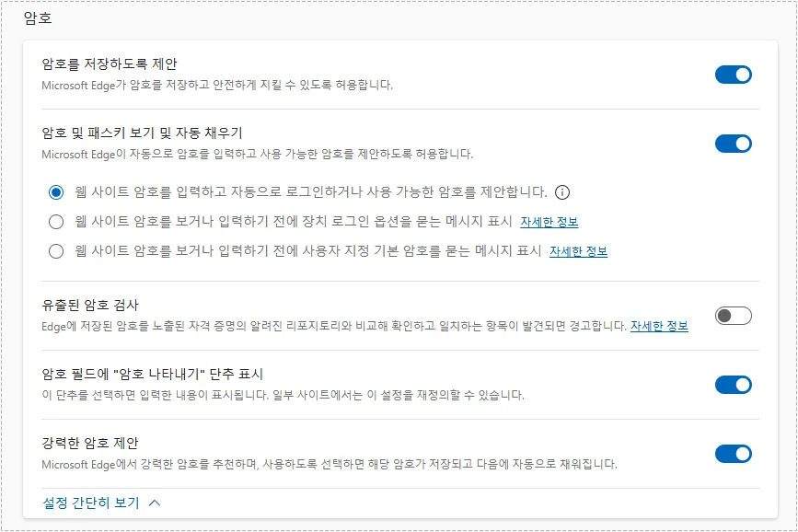Open 자세한 정보 link for 장치 로그인 옵션
This screenshot has height=532, width=798.
[x=549, y=222]
